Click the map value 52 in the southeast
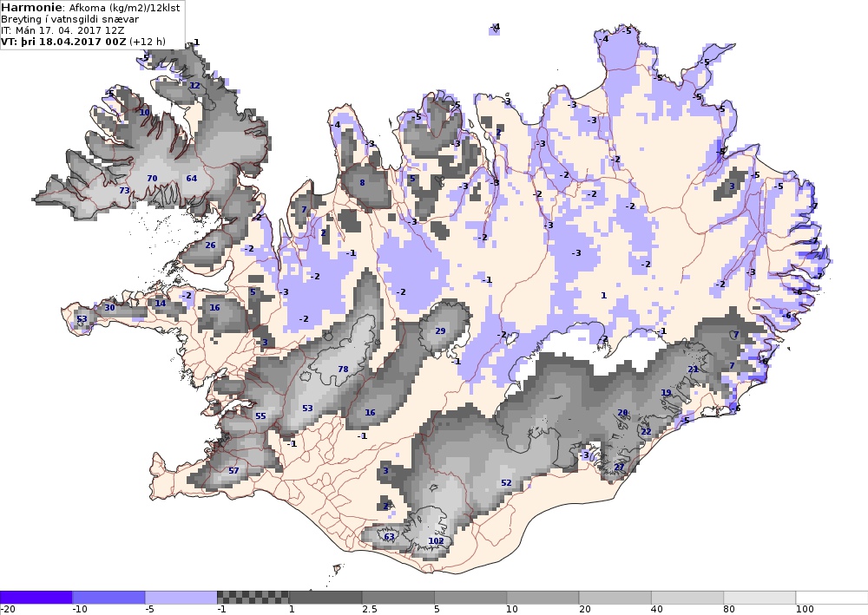Image resolution: width=868 pixels, height=615 pixels. point(506,483)
